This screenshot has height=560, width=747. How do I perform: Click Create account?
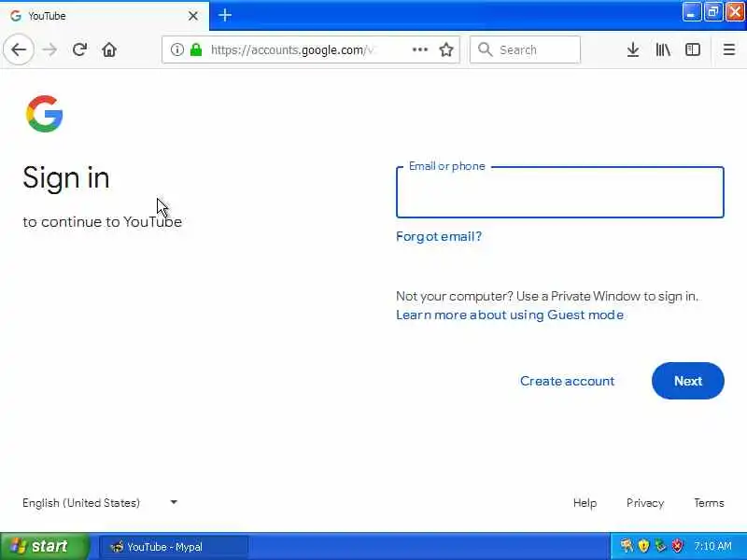[567, 381]
